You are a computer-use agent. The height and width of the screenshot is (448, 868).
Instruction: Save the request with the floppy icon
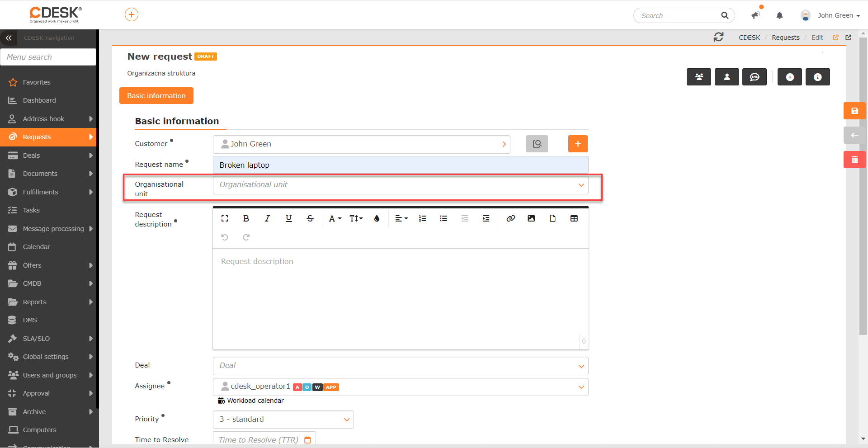(x=854, y=111)
